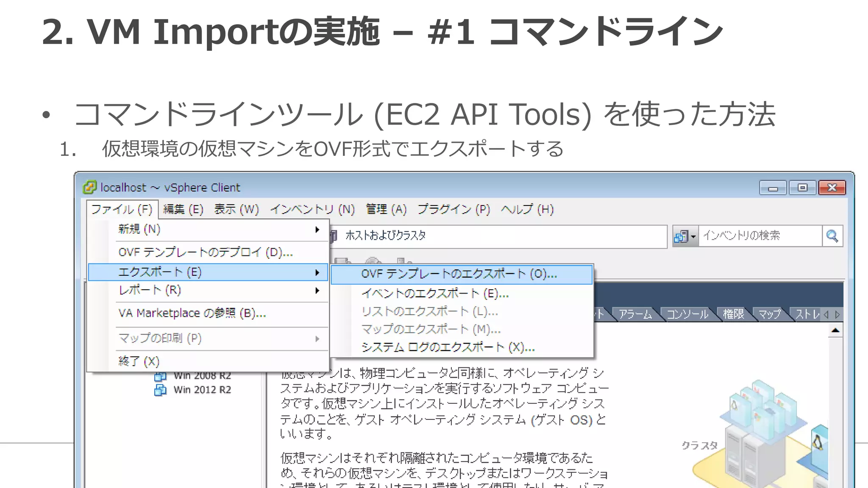The height and width of the screenshot is (488, 868).
Task: Click the Win 2012 R2 VM icon
Action: point(161,390)
